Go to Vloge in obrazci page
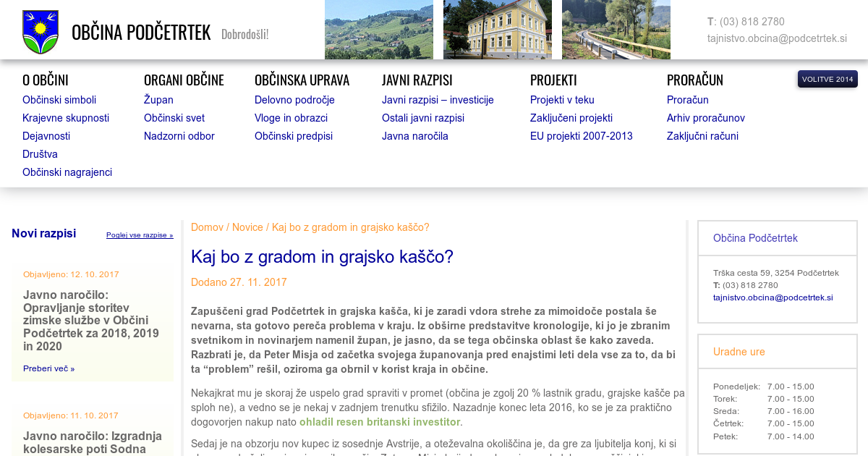The width and height of the screenshot is (868, 456). coord(291,118)
